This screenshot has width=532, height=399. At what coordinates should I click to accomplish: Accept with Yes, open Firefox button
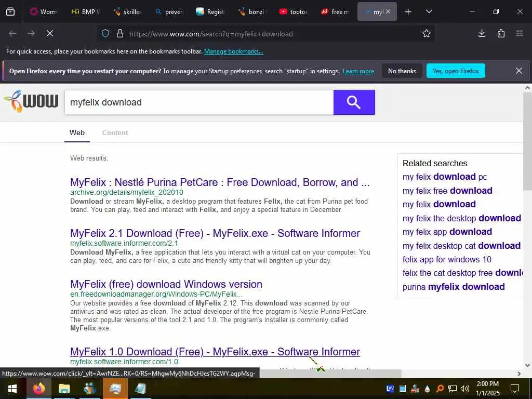pyautogui.click(x=456, y=71)
